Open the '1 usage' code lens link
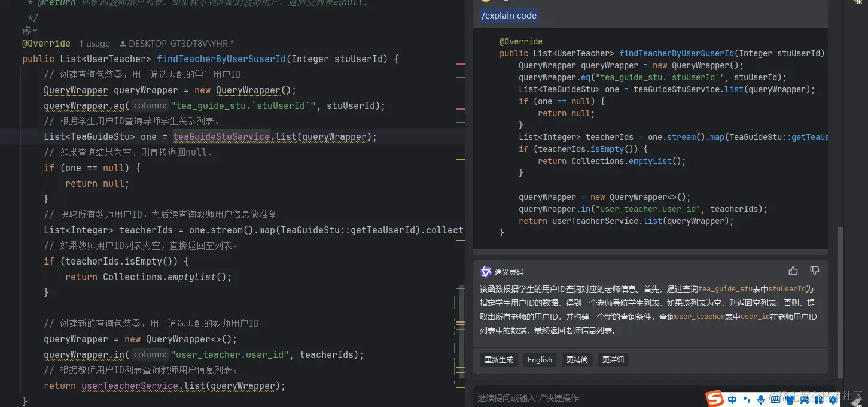Screen dimensions: 868x407 click(x=95, y=44)
